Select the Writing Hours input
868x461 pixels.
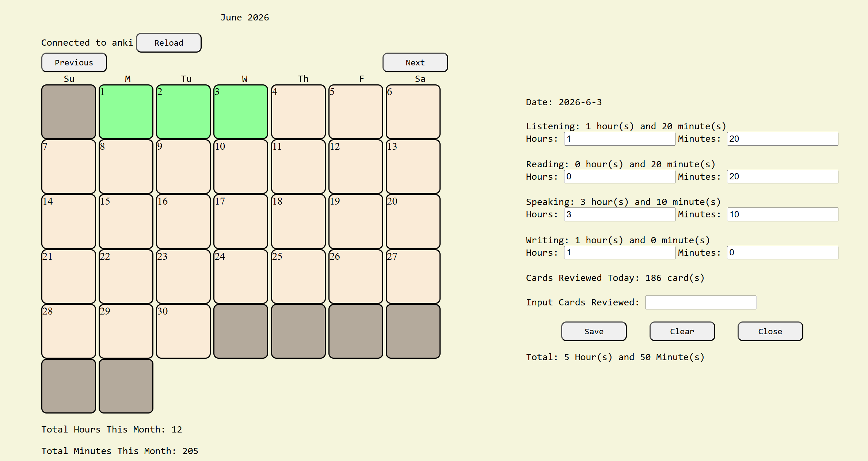(x=620, y=253)
